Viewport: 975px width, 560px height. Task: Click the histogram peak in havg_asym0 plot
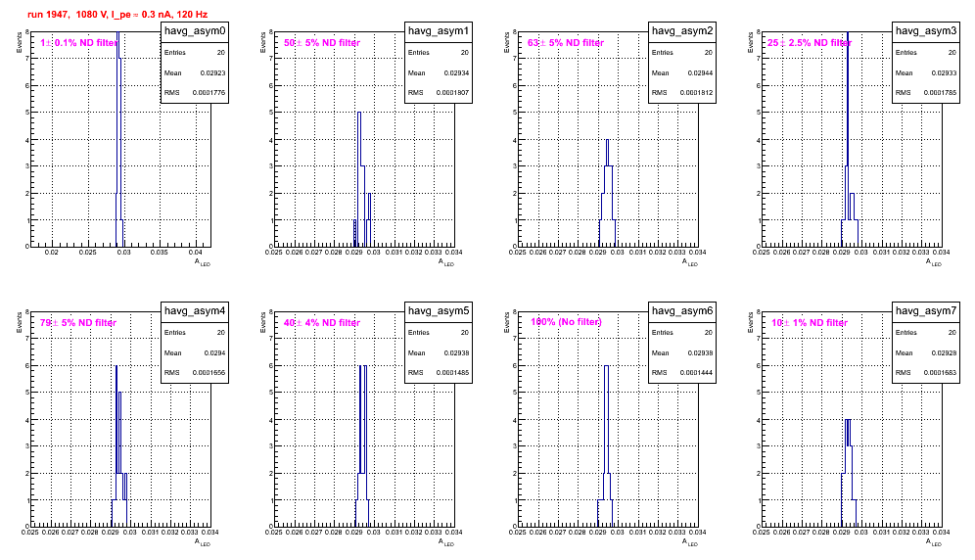(x=117, y=33)
